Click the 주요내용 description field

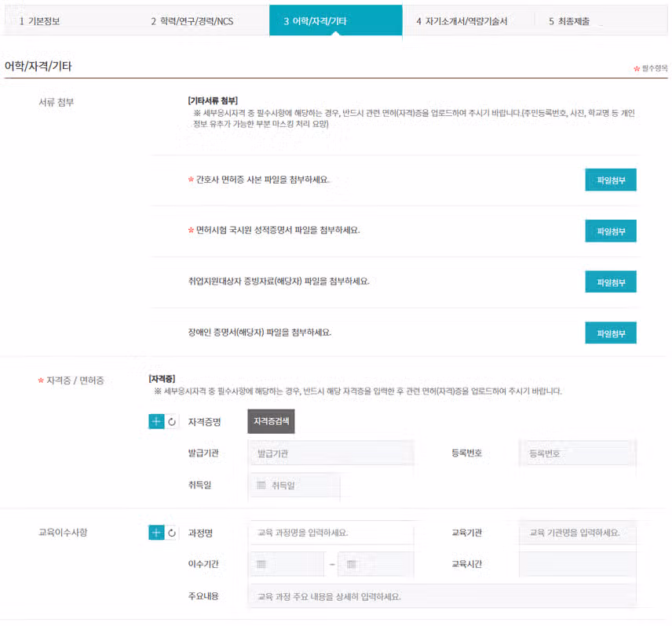[442, 596]
